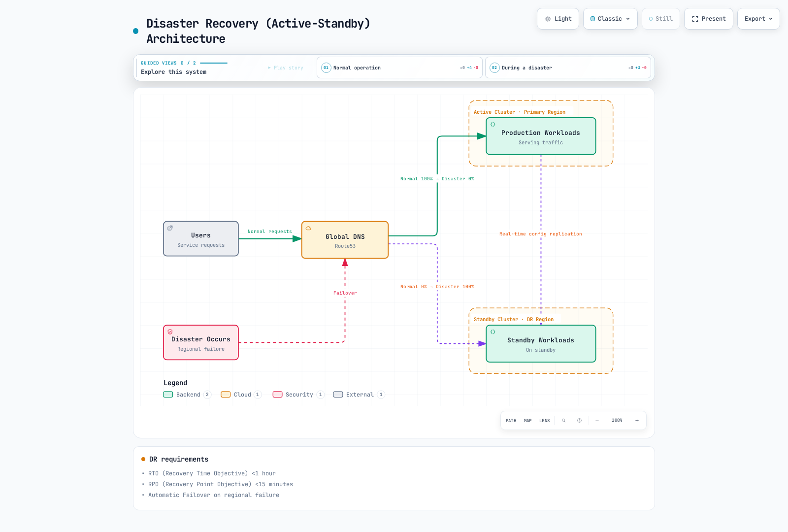The width and height of the screenshot is (788, 532).
Task: Select the Production Workloads node
Action: point(541,136)
